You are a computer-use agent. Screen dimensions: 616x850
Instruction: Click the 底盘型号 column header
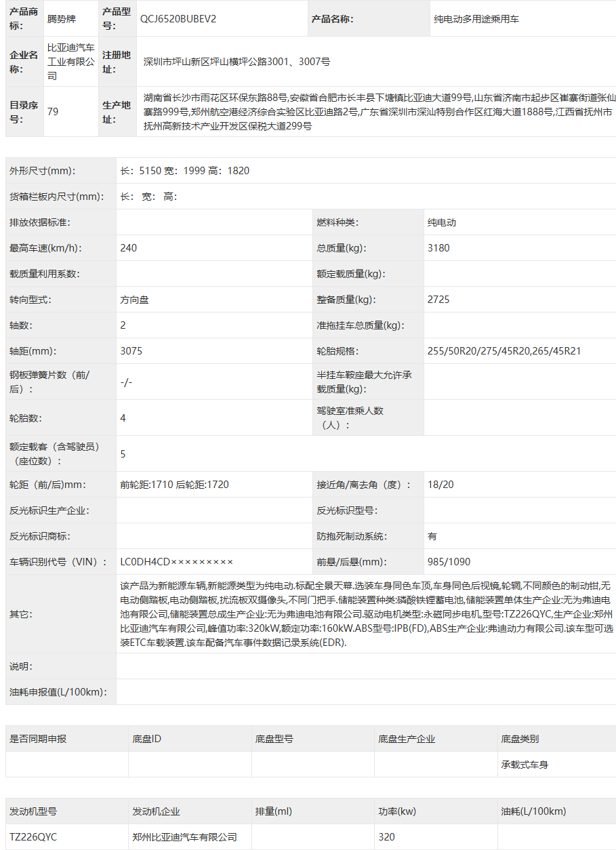tap(274, 739)
